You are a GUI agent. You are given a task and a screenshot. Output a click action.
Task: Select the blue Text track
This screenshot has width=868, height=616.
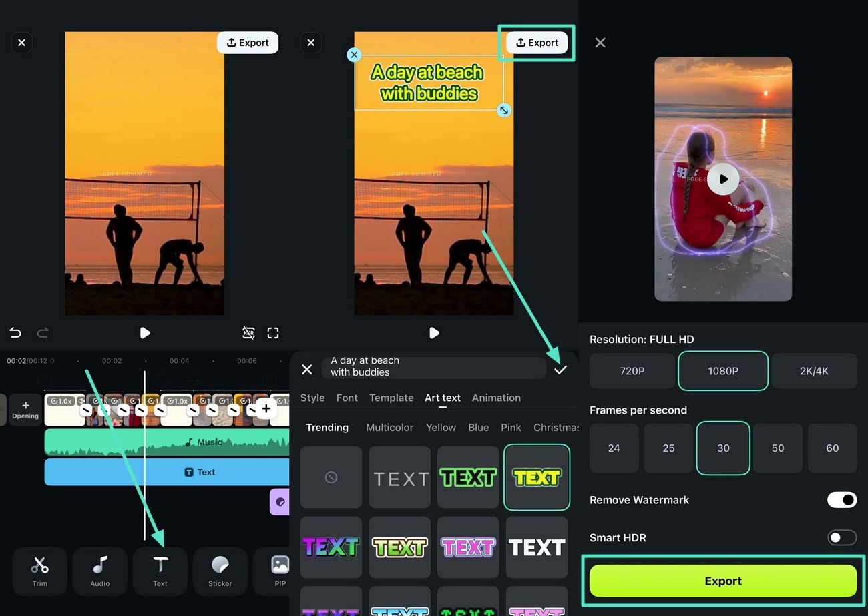pos(167,472)
